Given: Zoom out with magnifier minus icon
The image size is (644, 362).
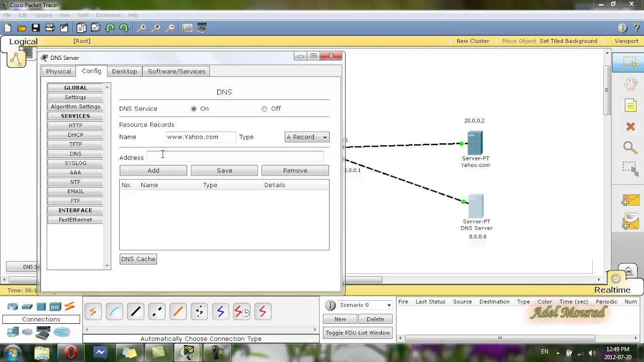Looking at the screenshot, I should (x=170, y=28).
